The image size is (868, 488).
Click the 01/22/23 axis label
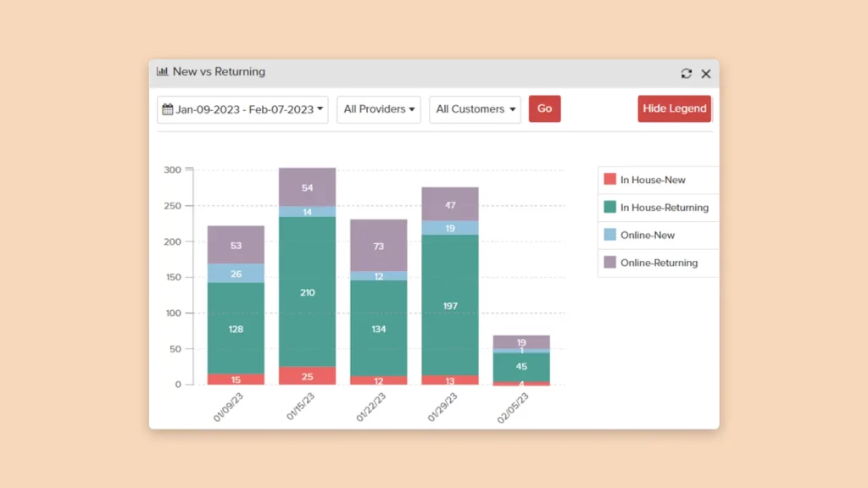point(371,408)
